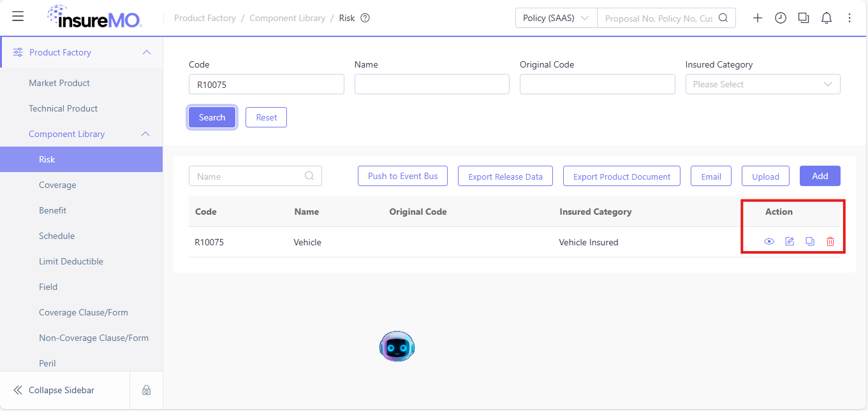The height and width of the screenshot is (411, 868).
Task: Open the chatbot robot assistant
Action: pos(397,347)
